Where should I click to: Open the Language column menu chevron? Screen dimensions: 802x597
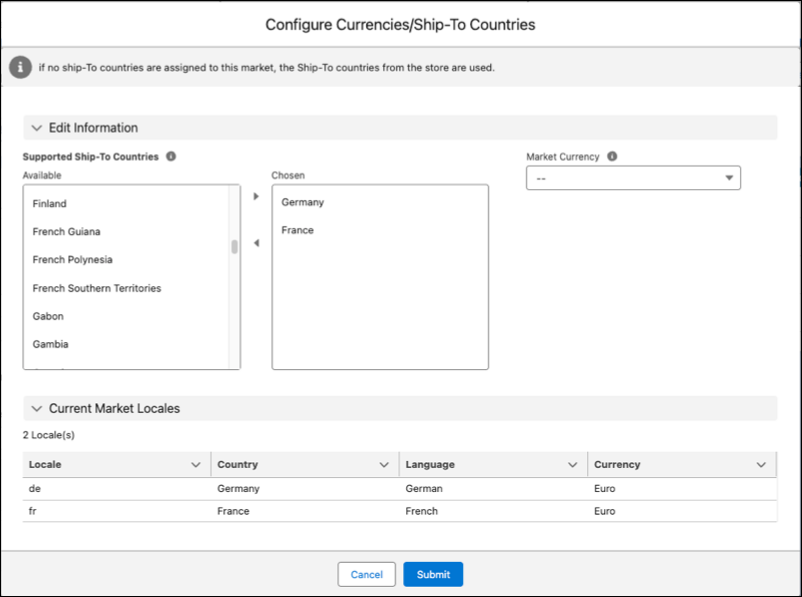click(572, 465)
